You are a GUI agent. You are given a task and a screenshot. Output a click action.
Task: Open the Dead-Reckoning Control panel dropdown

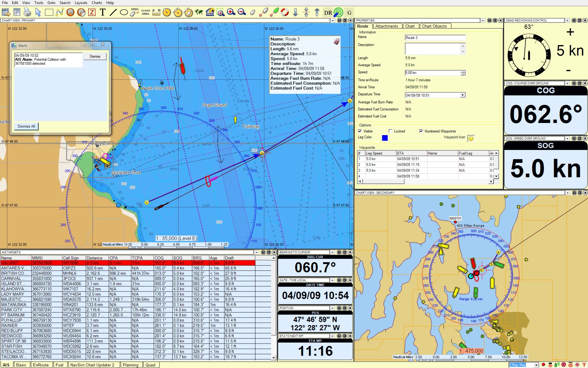(567, 21)
